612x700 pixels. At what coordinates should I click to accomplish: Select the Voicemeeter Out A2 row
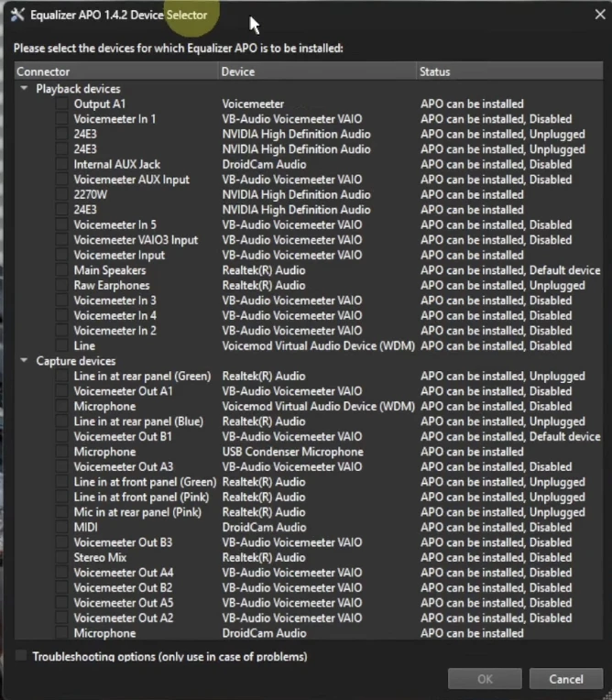point(309,618)
